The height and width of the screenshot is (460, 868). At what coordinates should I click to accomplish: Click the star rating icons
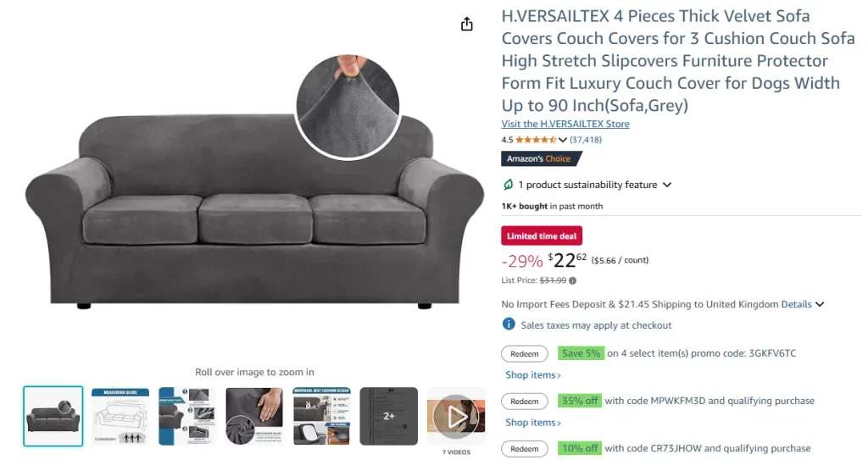click(x=536, y=140)
